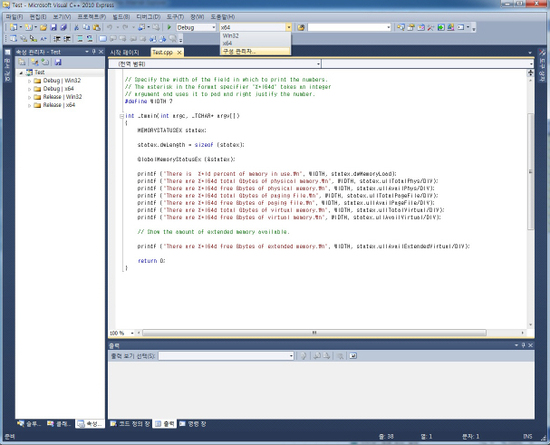Viewport: 550px width, 445px height.
Task: Click the editor vertical scrollbar thumb
Action: click(530, 171)
